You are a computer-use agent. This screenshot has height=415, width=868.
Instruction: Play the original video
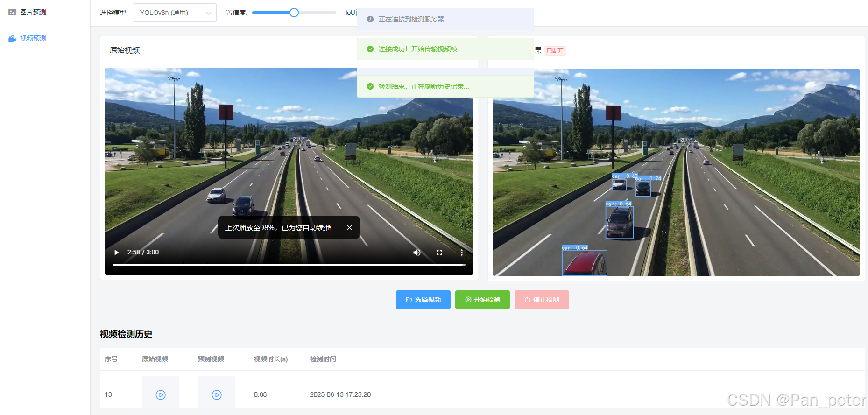tap(116, 253)
